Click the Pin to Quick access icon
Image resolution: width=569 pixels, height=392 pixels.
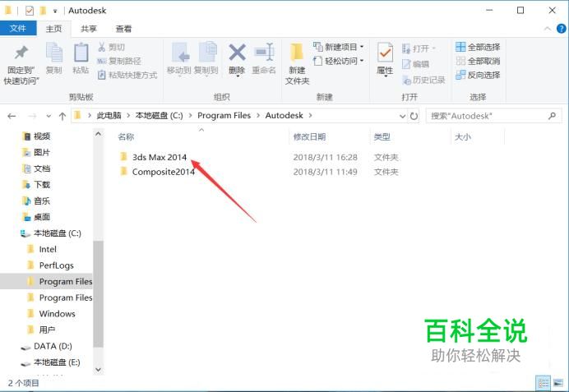(21, 53)
